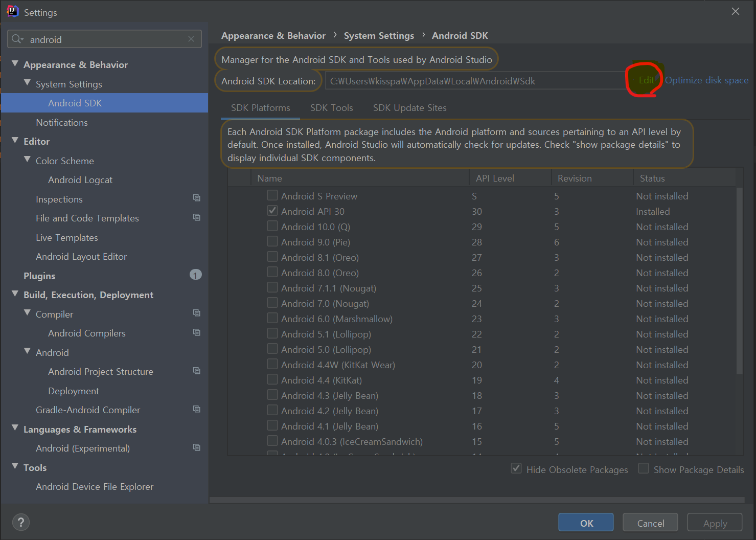This screenshot has width=756, height=540.
Task: Open Notifications settings page
Action: 62,122
